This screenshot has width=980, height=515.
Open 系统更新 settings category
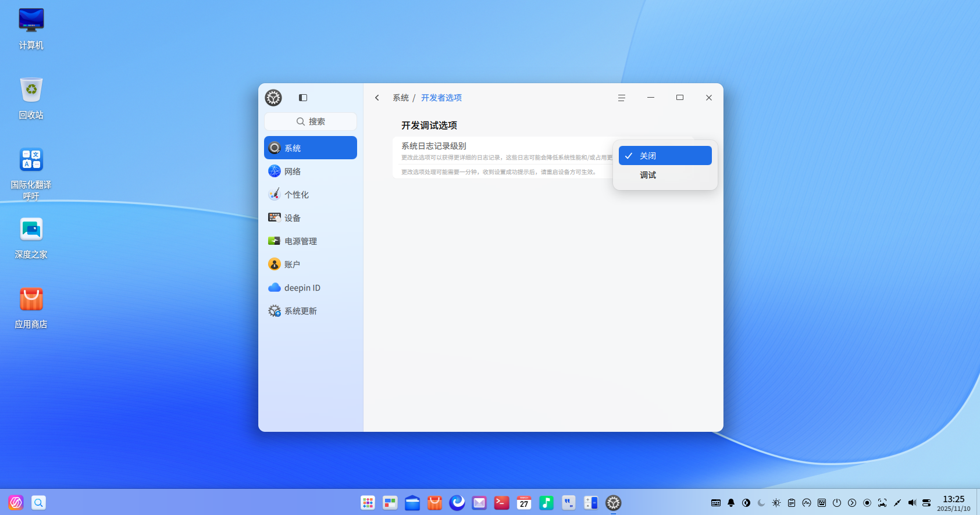311,310
